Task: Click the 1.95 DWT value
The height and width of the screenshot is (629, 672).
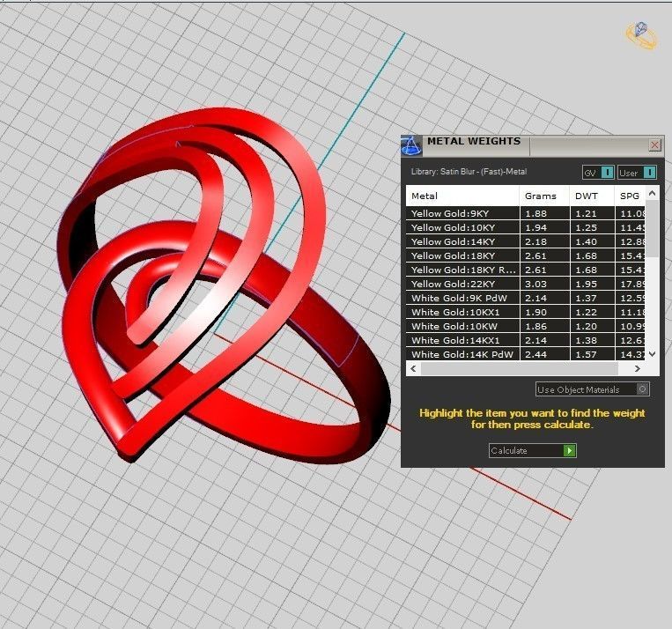Action: (x=586, y=284)
